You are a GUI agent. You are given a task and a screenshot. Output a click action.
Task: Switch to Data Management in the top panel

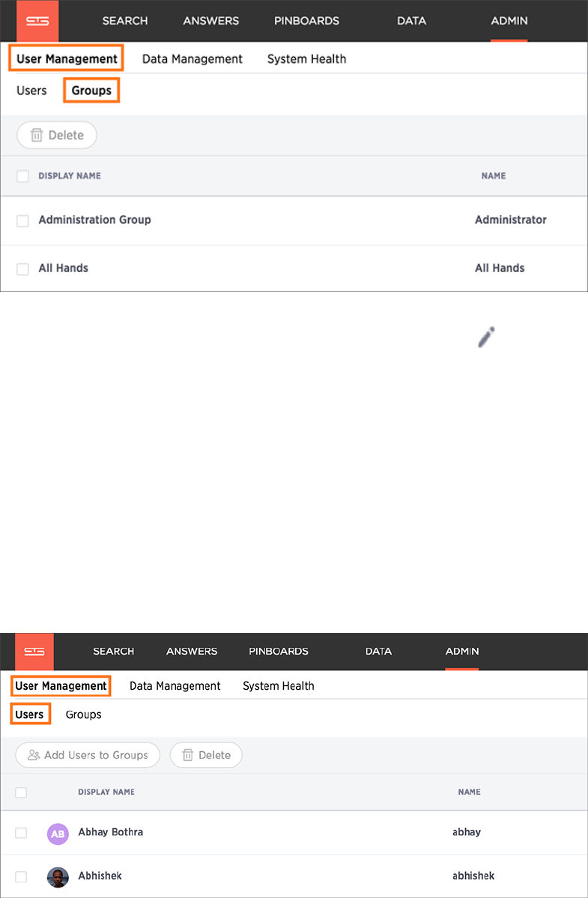click(193, 59)
